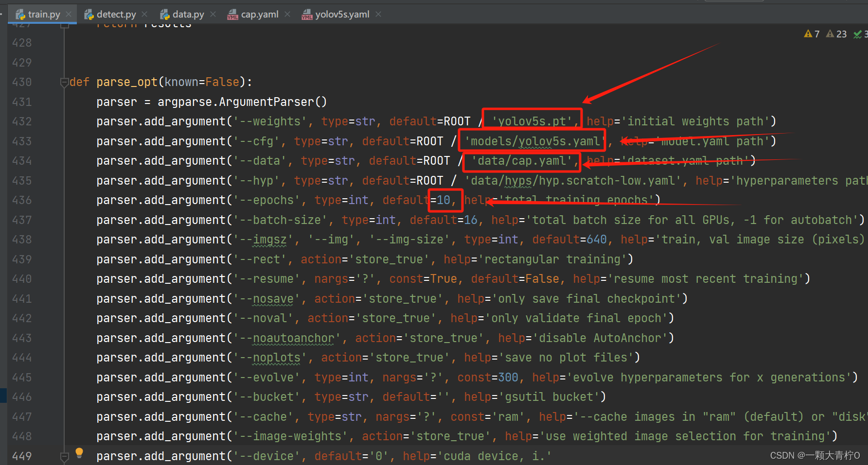Close the data.py tab

[213, 14]
